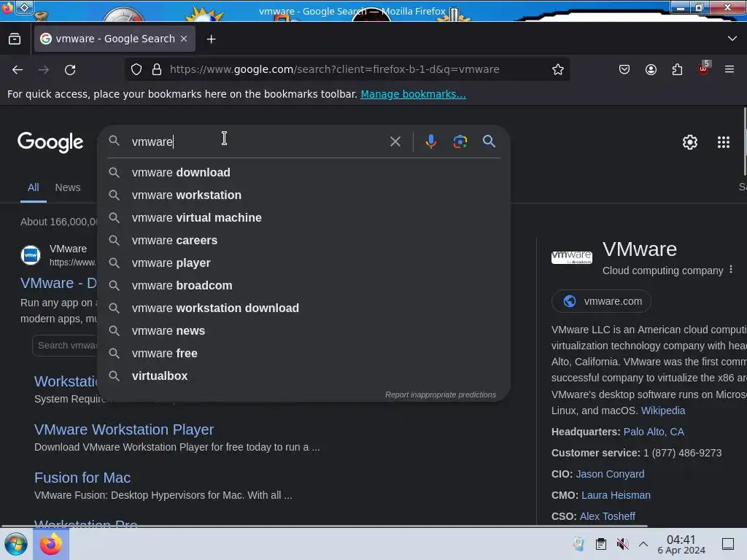This screenshot has height=560, width=747.
Task: Open the Firefox hamburger application menu
Action: pyautogui.click(x=729, y=69)
